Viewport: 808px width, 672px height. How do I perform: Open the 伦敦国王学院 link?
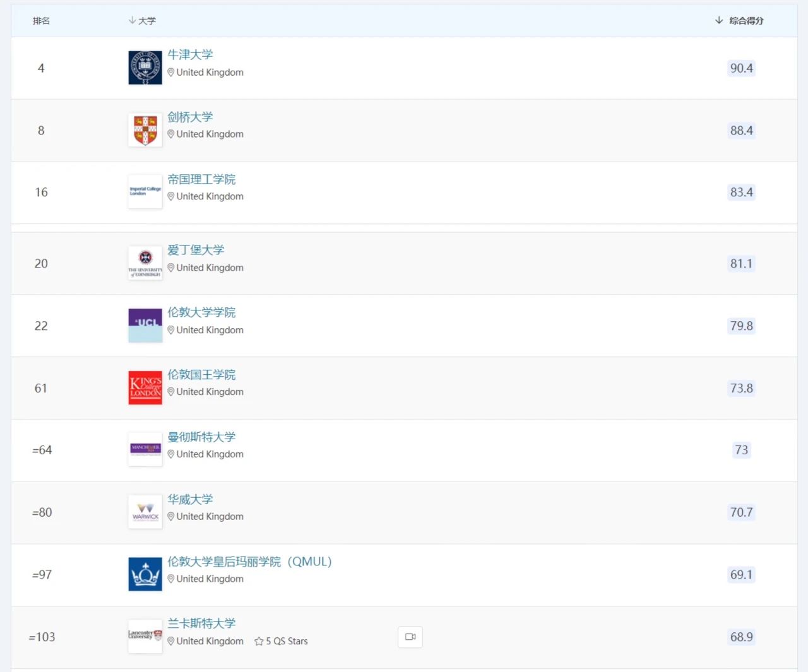tap(201, 375)
